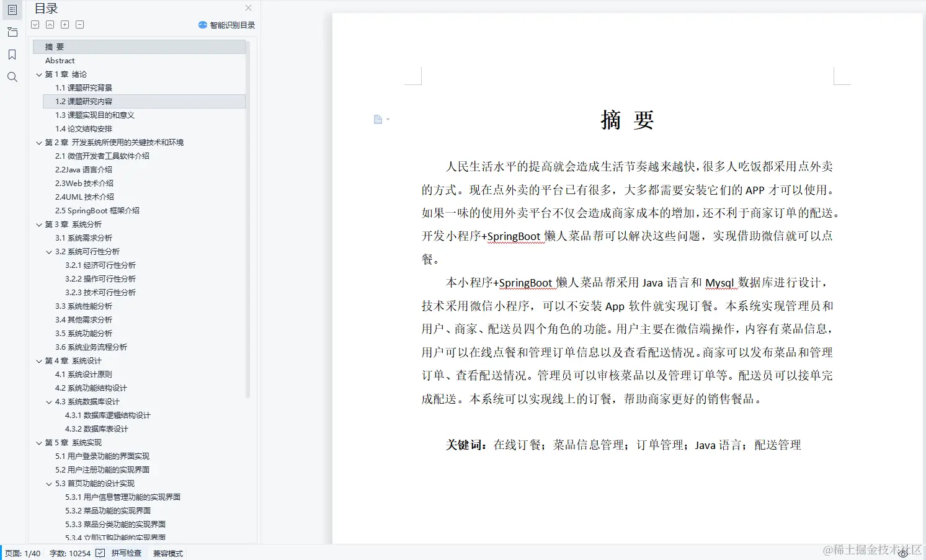The height and width of the screenshot is (560, 926).
Task: Click the minus demote-level icon in outline toolbar
Action: tap(79, 25)
